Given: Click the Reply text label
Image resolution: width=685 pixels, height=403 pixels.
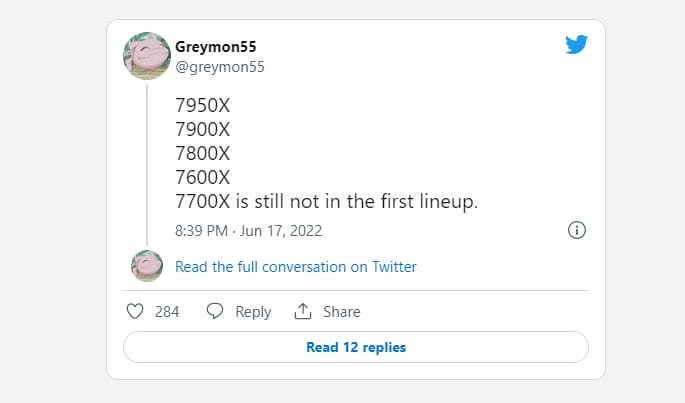Looking at the screenshot, I should [253, 312].
